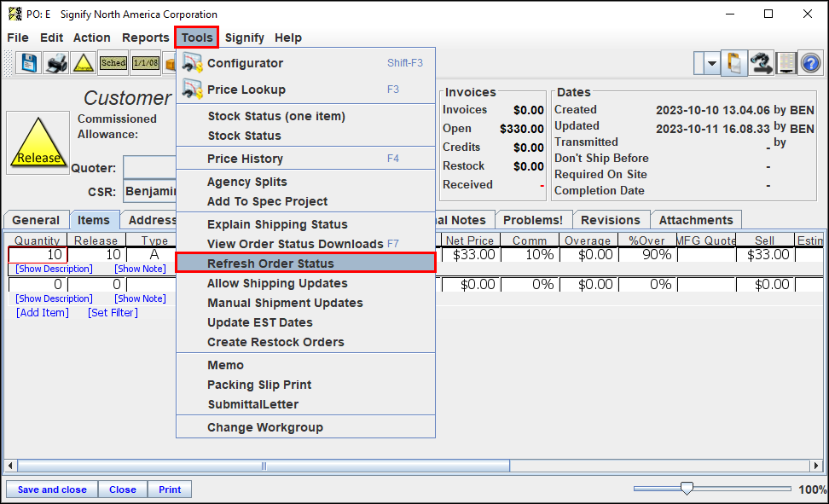829x504 pixels.
Task: Switch to the Problems! tab
Action: pyautogui.click(x=533, y=220)
